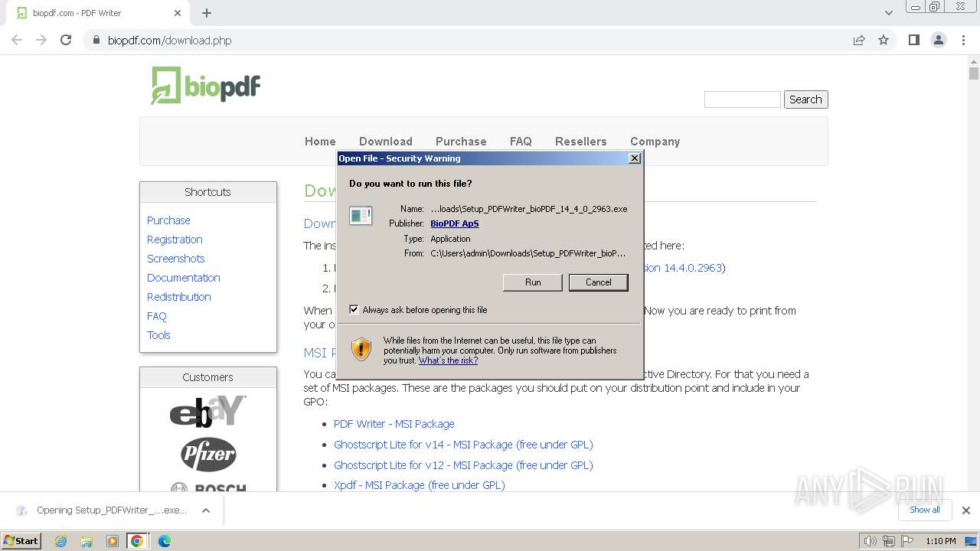
Task: Open media player from taskbar
Action: tap(113, 541)
